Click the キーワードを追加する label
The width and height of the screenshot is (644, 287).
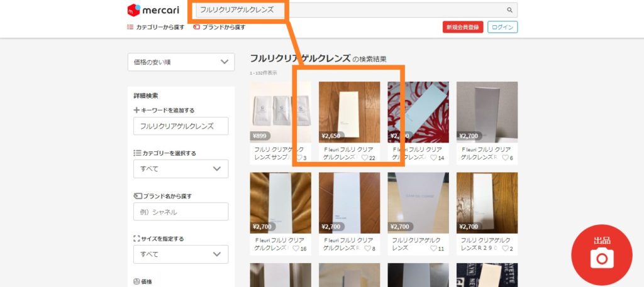coord(164,111)
